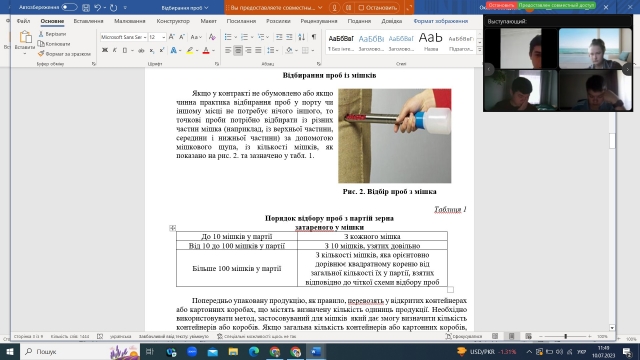
Task: Open the Вставлення ribbon tab
Action: coord(88,21)
